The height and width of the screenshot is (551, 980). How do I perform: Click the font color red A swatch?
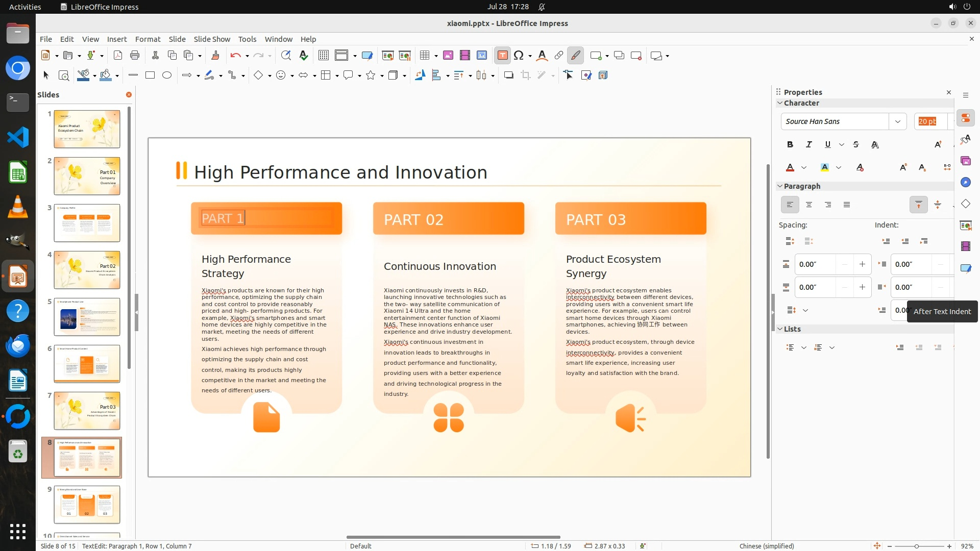pos(790,168)
